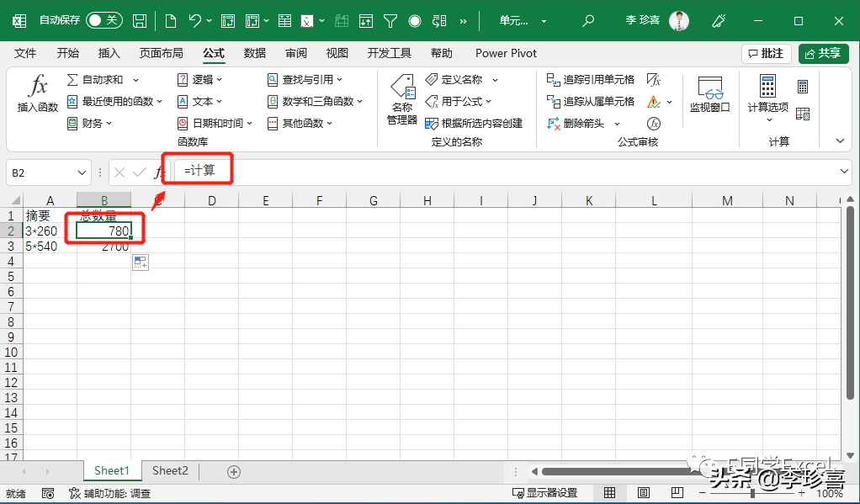
Task: Add a new sheet with plus button
Action: [234, 472]
